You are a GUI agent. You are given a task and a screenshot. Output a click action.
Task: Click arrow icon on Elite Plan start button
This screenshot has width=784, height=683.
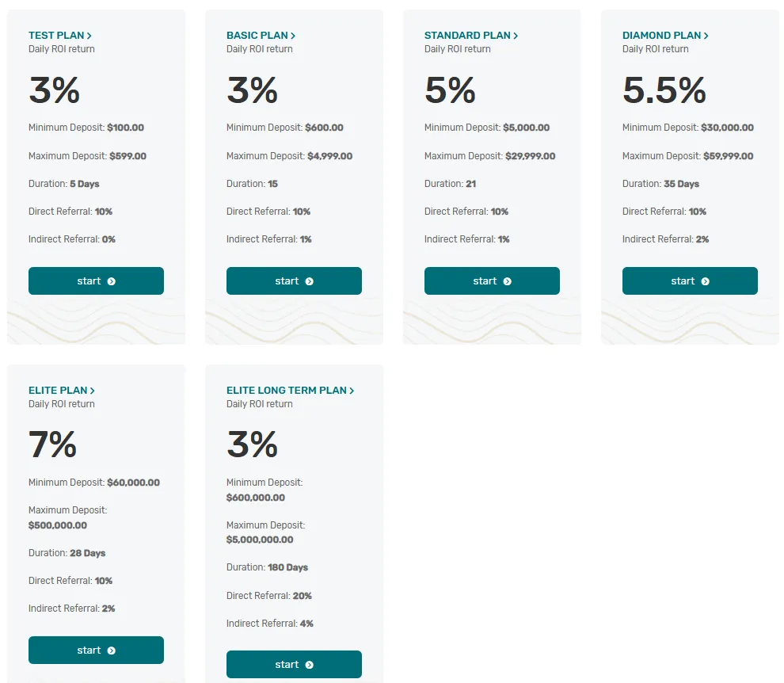[112, 651]
